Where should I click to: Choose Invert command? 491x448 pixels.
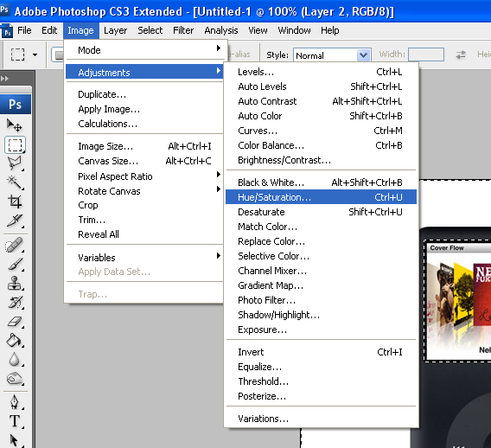pyautogui.click(x=321, y=352)
